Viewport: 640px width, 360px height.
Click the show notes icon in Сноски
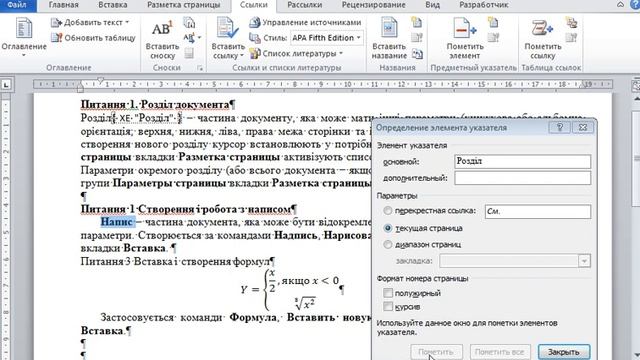coord(189,53)
